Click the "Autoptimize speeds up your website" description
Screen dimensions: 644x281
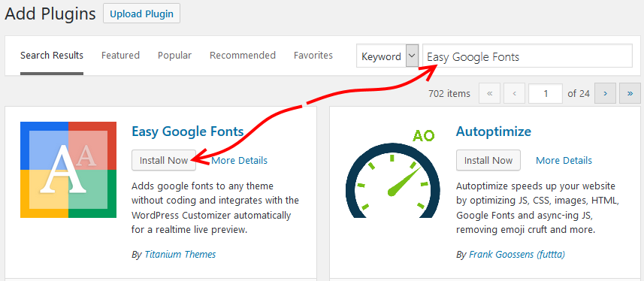tap(537, 208)
